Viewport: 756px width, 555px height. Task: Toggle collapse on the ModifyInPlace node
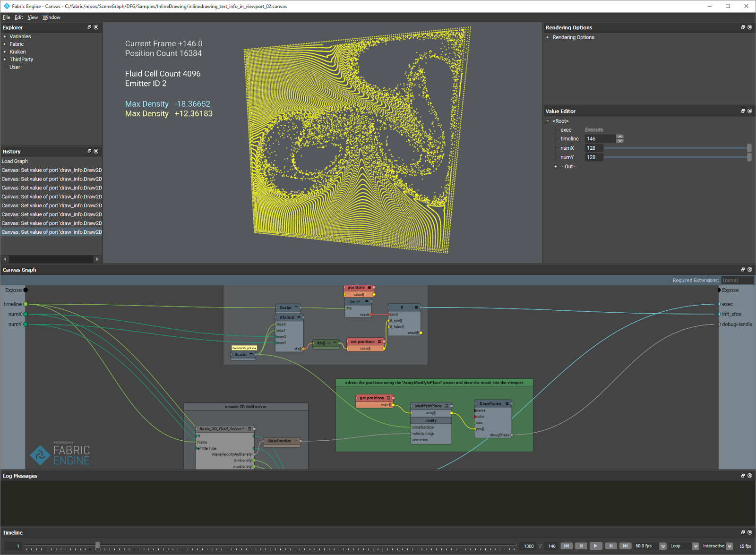pos(447,406)
